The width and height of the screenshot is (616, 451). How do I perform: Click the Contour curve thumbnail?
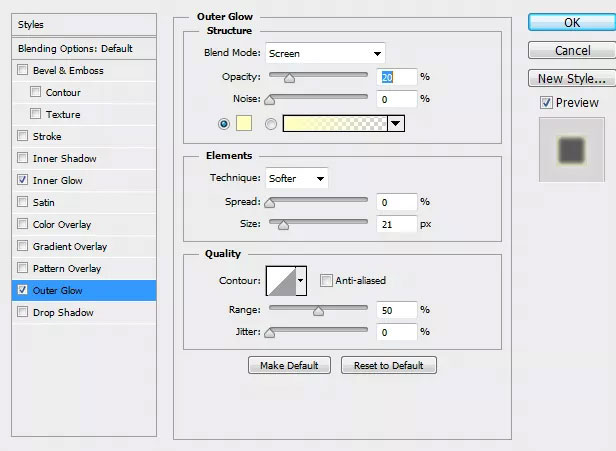pos(281,280)
